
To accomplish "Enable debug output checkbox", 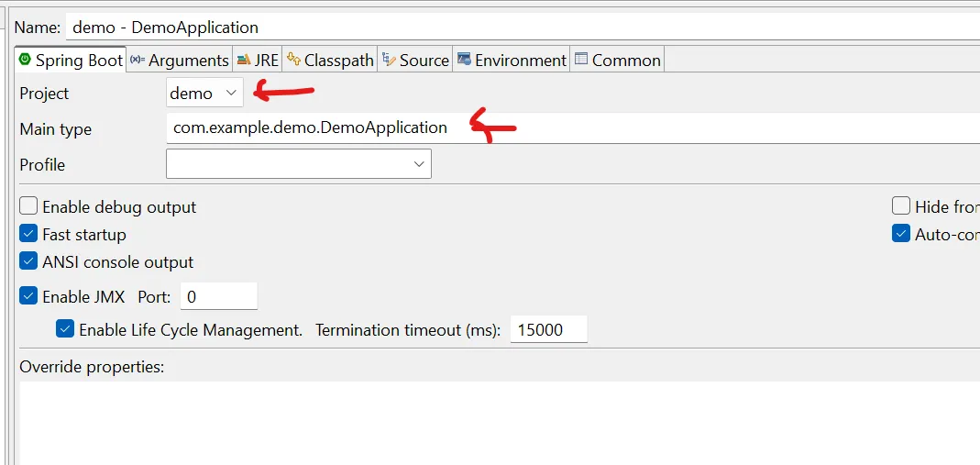I will pyautogui.click(x=28, y=206).
